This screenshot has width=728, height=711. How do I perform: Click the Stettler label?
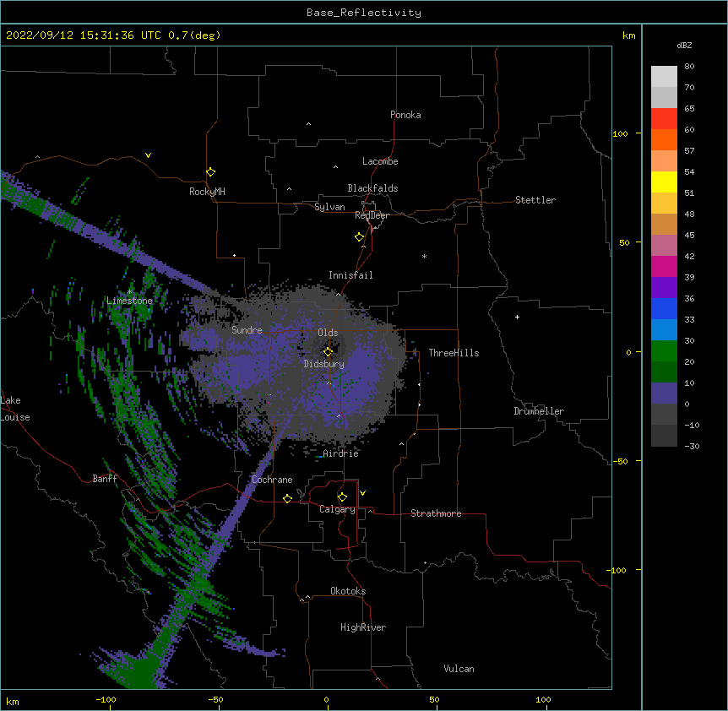pos(535,200)
